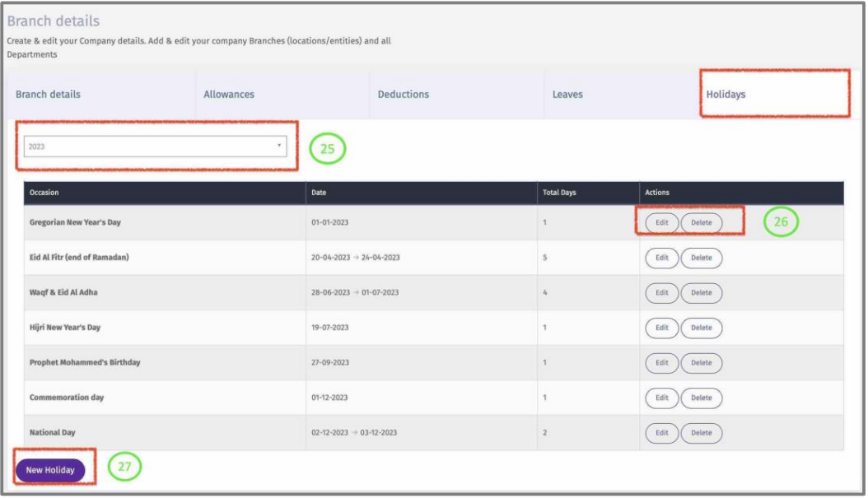Go to the Deductions tab
The height and width of the screenshot is (498, 868).
pos(403,95)
